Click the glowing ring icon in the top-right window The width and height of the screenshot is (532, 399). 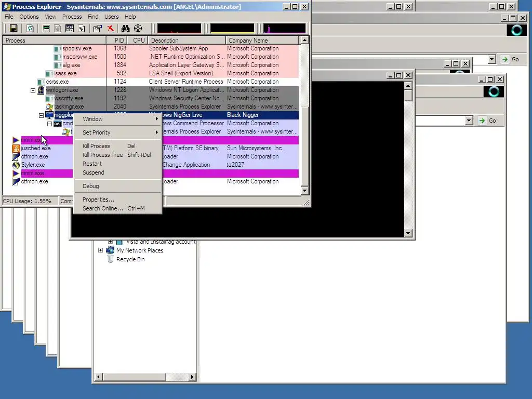click(516, 30)
